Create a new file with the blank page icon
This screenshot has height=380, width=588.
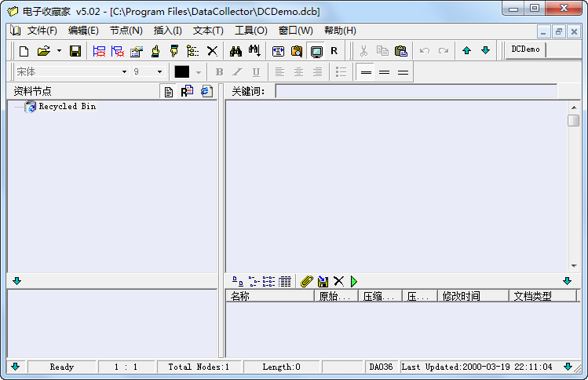click(24, 51)
